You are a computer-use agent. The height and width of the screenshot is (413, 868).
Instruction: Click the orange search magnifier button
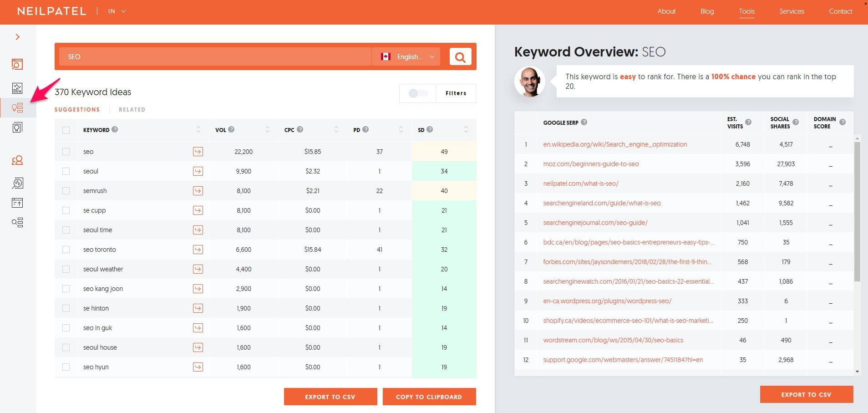pyautogui.click(x=460, y=57)
